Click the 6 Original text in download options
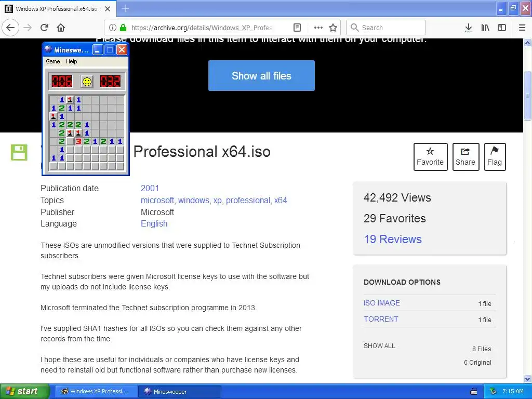Viewport: 532px width, 399px height. point(477,362)
